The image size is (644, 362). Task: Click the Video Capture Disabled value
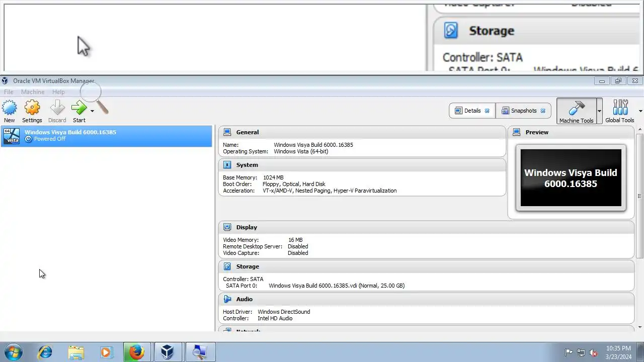[298, 253]
